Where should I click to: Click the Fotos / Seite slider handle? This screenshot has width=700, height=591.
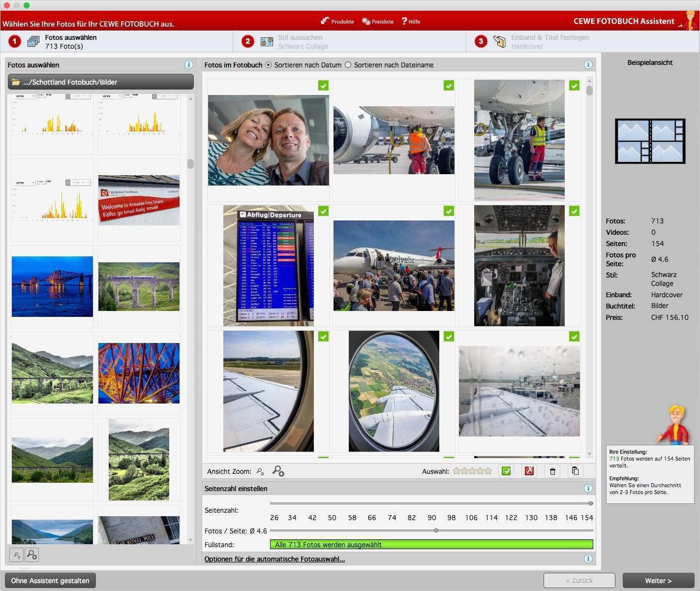(436, 530)
